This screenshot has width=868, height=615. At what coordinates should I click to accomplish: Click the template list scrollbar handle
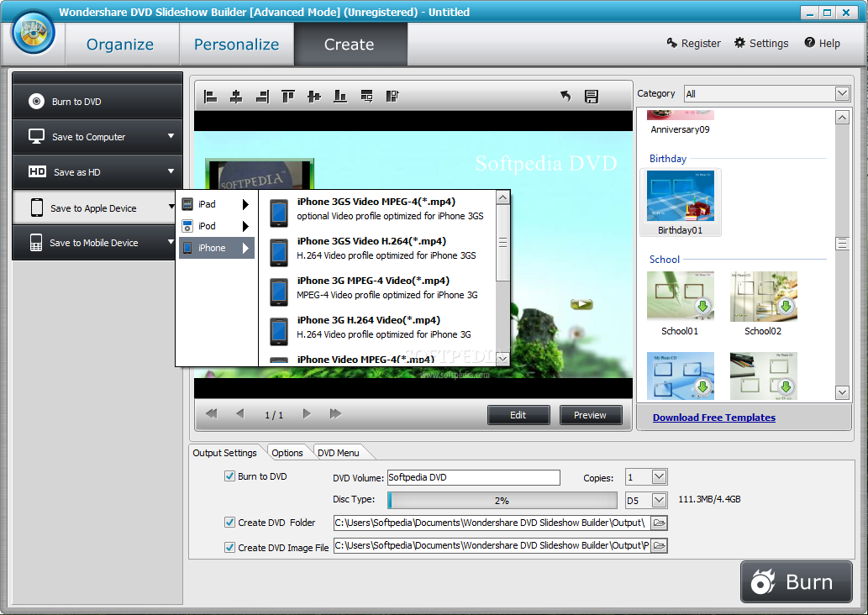pyautogui.click(x=842, y=244)
